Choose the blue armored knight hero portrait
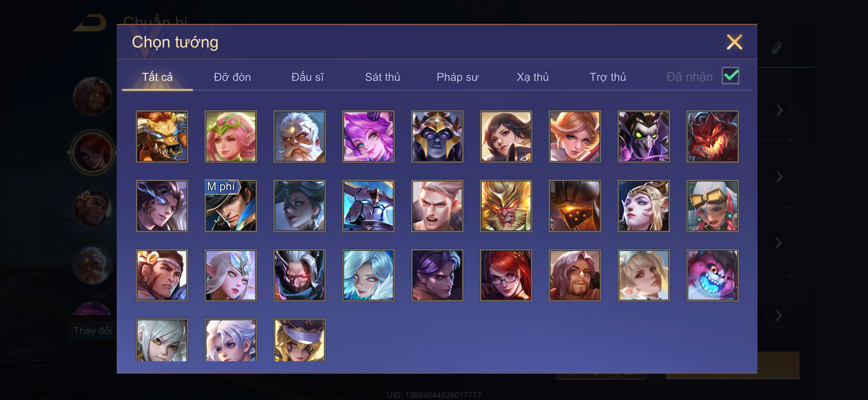The width and height of the screenshot is (868, 400). (x=368, y=206)
